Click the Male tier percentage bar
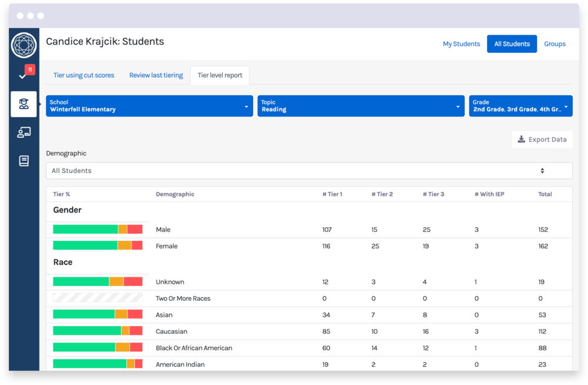Screen dimensions: 588x385 [x=98, y=230]
